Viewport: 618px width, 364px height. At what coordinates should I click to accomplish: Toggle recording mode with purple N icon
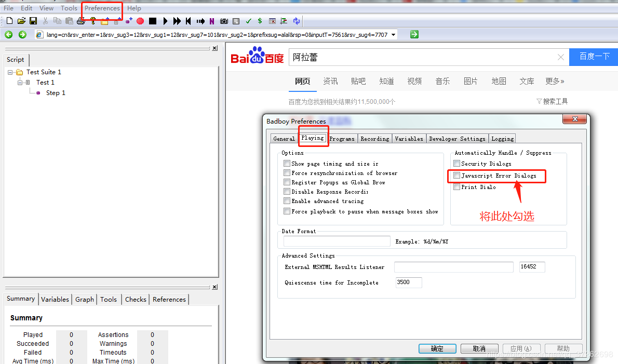(x=212, y=21)
